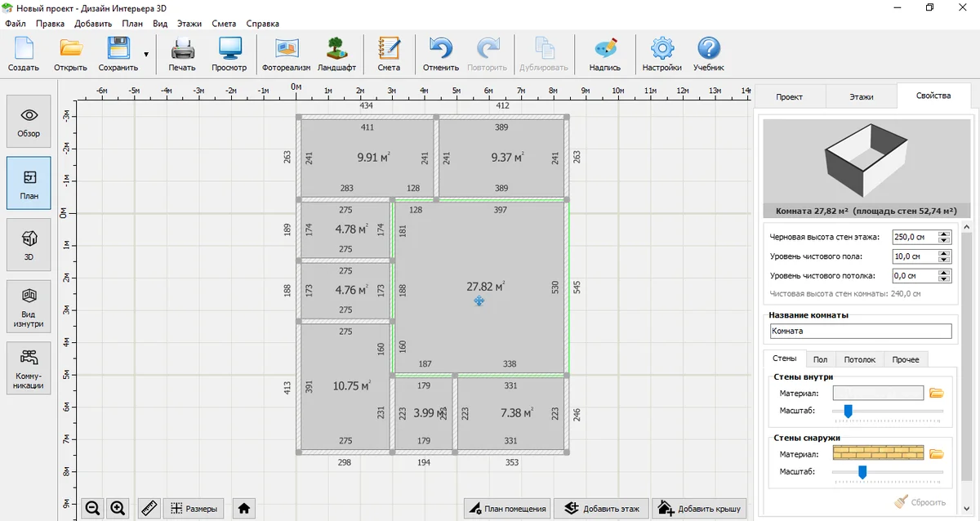Open the Estimate (Смета) toolbar icon

(389, 54)
